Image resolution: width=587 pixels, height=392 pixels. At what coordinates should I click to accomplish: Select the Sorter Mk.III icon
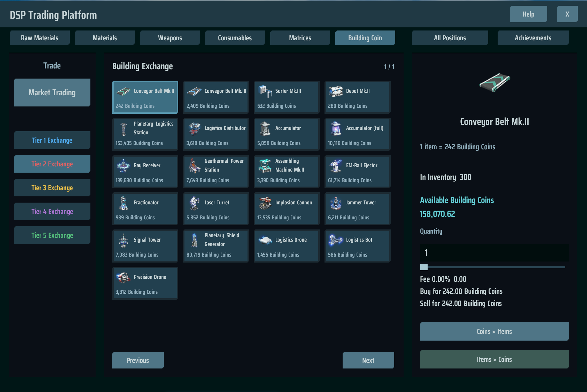coord(265,91)
